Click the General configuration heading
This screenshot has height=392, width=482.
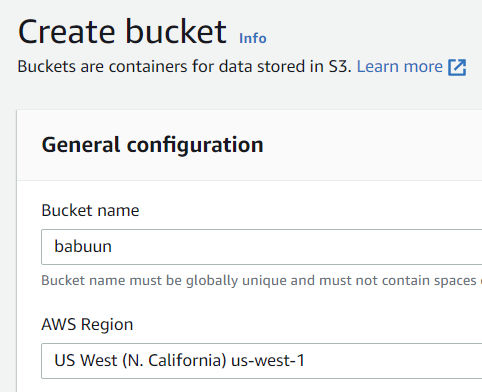(x=153, y=145)
